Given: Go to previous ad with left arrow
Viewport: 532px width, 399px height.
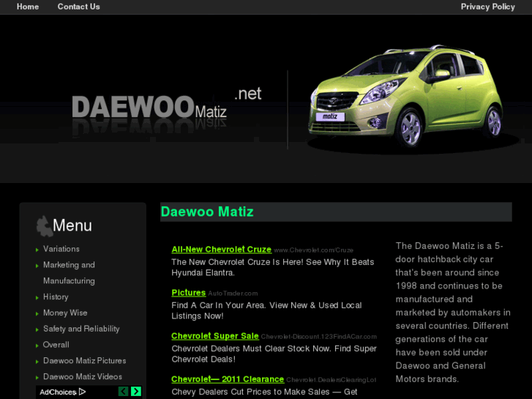Looking at the screenshot, I should (123, 392).
